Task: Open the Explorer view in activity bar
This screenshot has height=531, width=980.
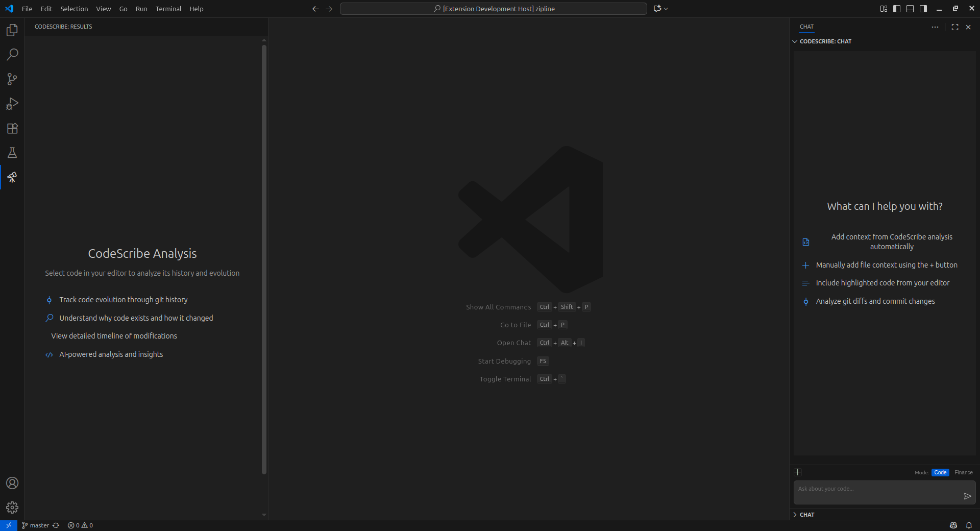Action: click(12, 30)
